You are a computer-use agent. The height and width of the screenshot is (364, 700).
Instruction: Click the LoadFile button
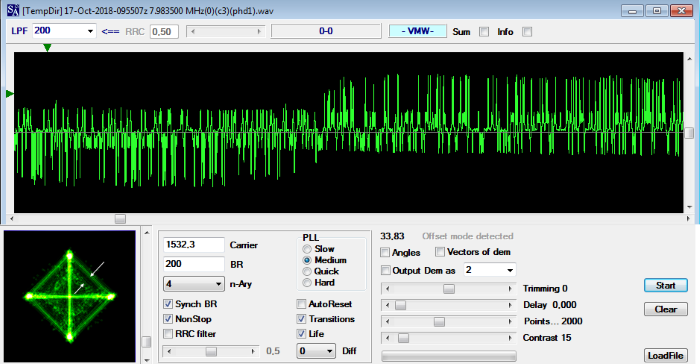click(666, 356)
